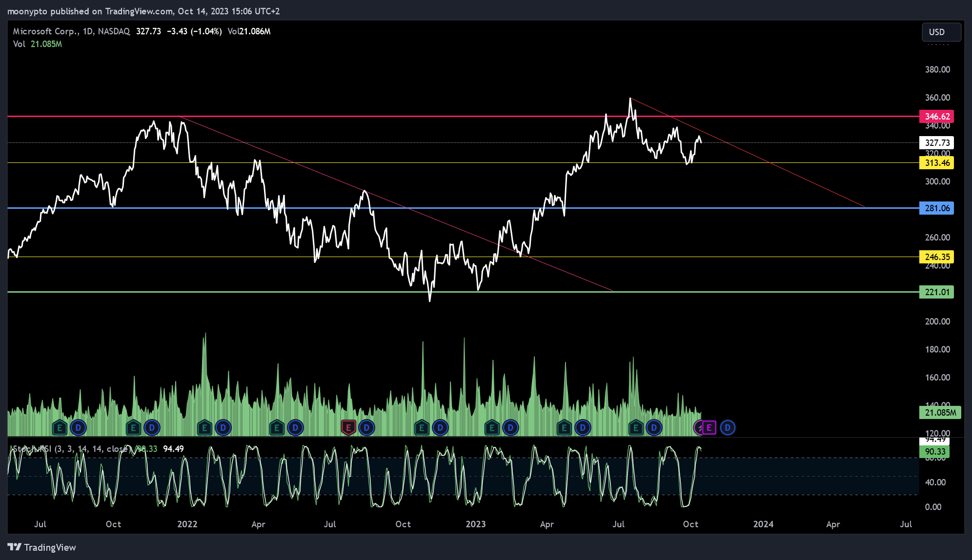The image size is (972, 560).
Task: Click the green 221.01 price label
Action: (937, 292)
